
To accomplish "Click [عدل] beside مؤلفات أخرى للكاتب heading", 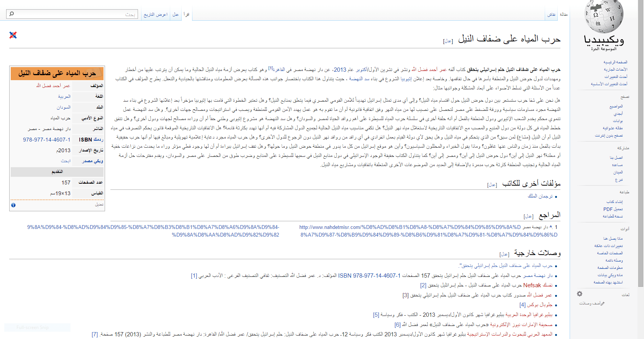I will point(492,185).
